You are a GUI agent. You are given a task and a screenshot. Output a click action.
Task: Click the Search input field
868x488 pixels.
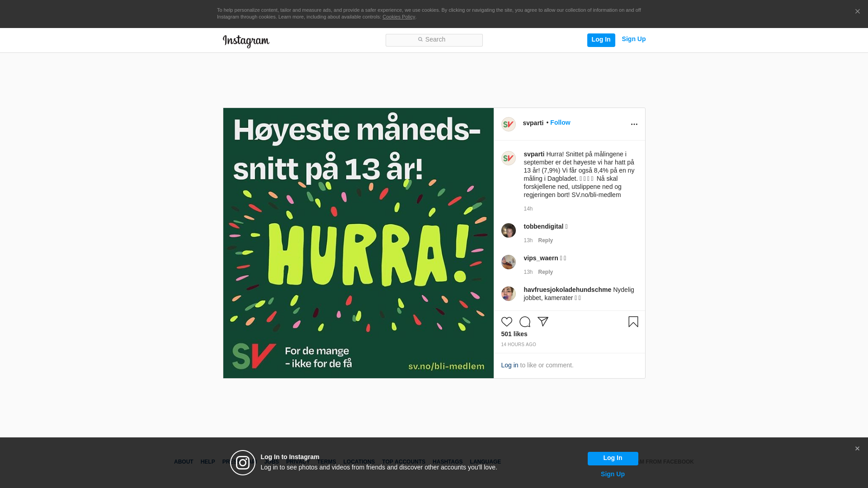click(434, 40)
